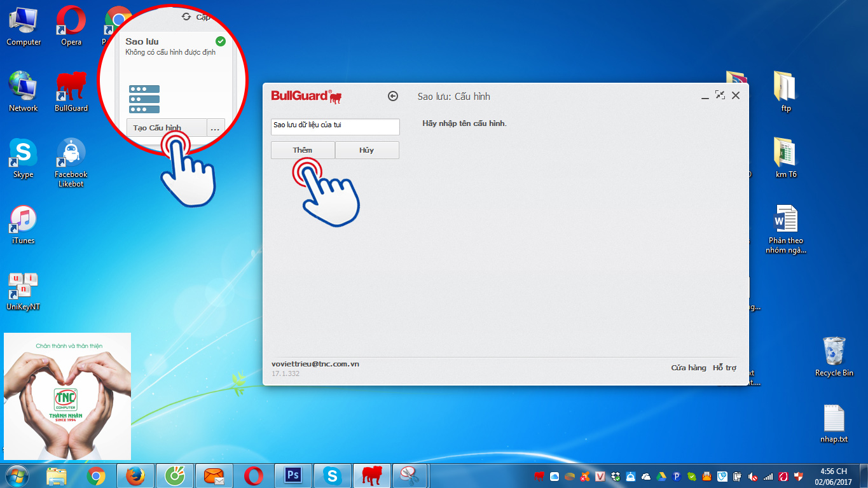Screen dimensions: 868x488
Task: Click the Hủy button
Action: click(367, 150)
